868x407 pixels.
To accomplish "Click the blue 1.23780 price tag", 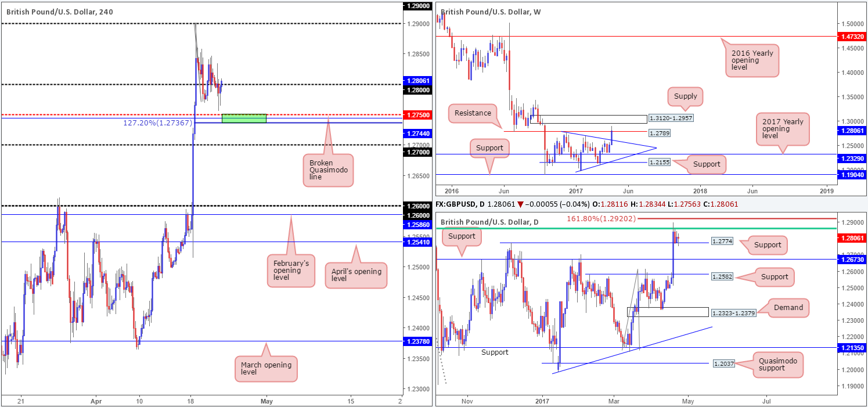I will tap(417, 341).
